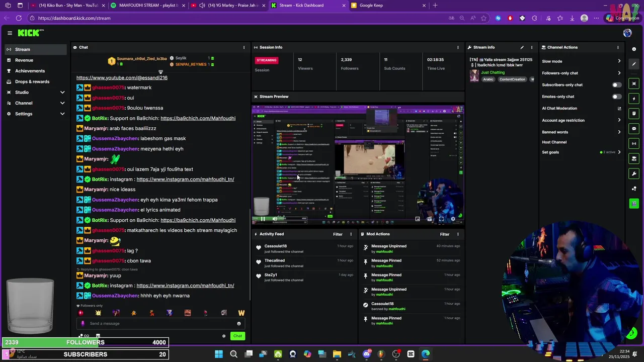Open Mod Actions Filter dropdown

pyautogui.click(x=445, y=234)
